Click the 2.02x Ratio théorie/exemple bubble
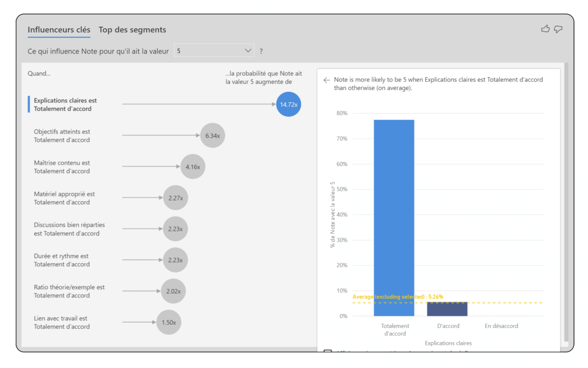 pyautogui.click(x=173, y=291)
